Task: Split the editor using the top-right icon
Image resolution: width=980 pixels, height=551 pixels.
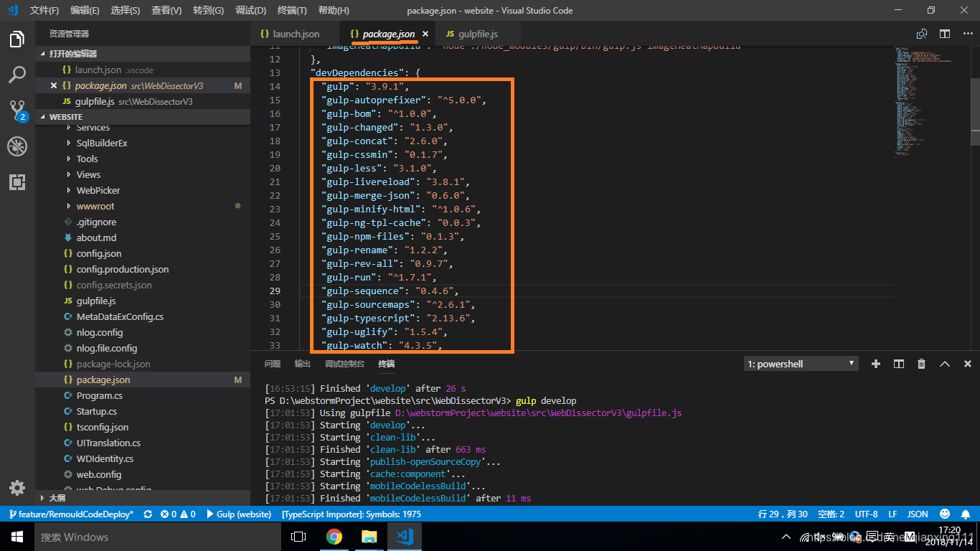Action: pos(944,33)
